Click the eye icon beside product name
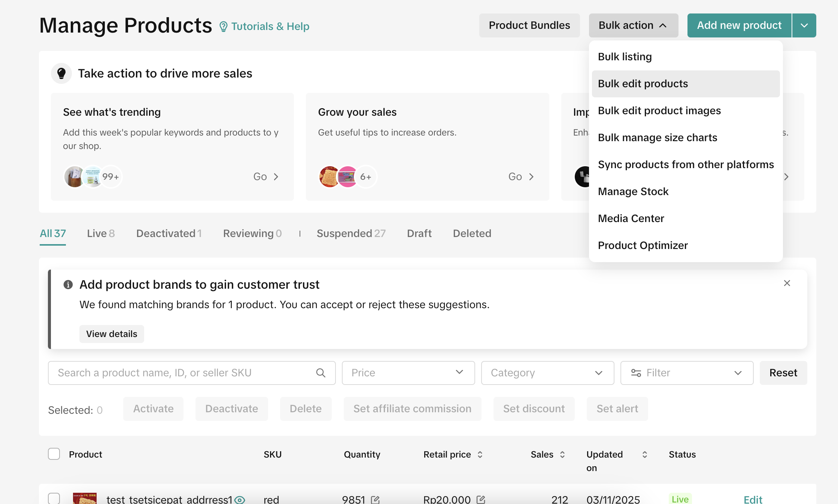838x504 pixels. 240,500
